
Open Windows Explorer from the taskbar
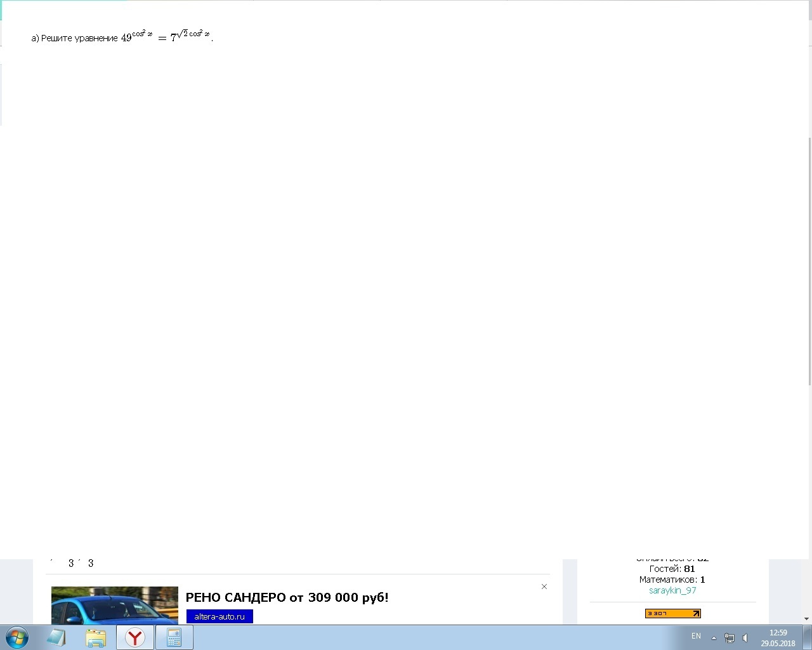[x=96, y=637]
